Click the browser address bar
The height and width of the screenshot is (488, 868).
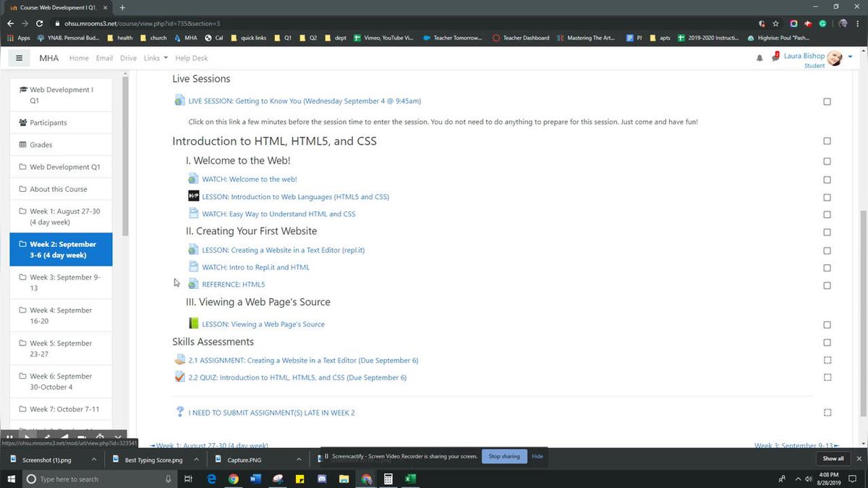(x=405, y=23)
